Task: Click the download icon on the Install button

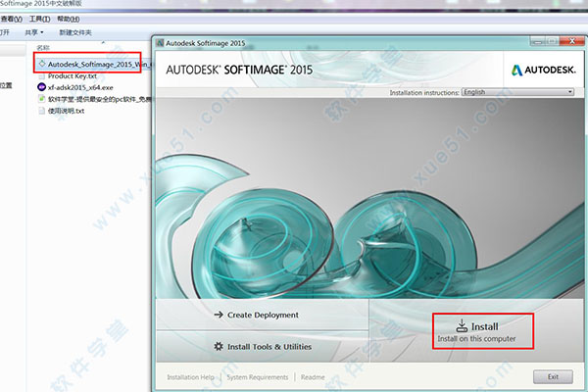Action: (462, 325)
